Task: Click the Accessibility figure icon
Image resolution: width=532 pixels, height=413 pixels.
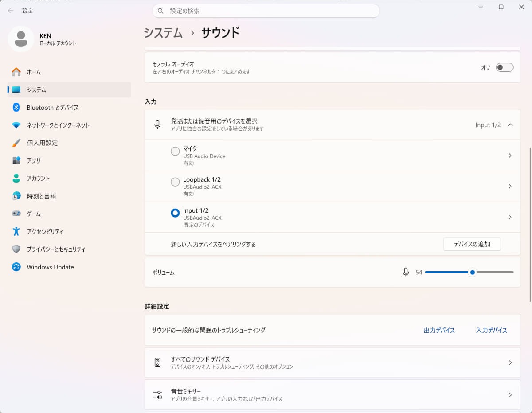Action: [16, 231]
